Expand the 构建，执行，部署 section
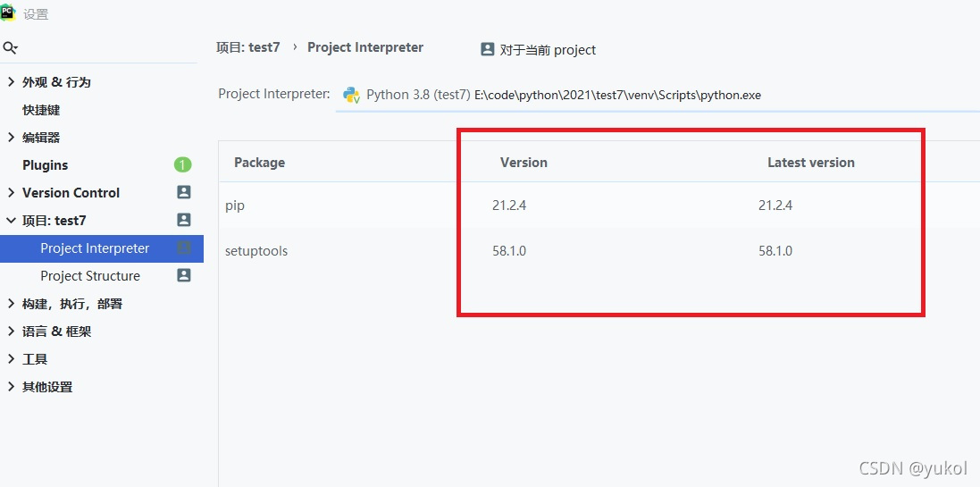Viewport: 980px width, 487px height. [11, 304]
